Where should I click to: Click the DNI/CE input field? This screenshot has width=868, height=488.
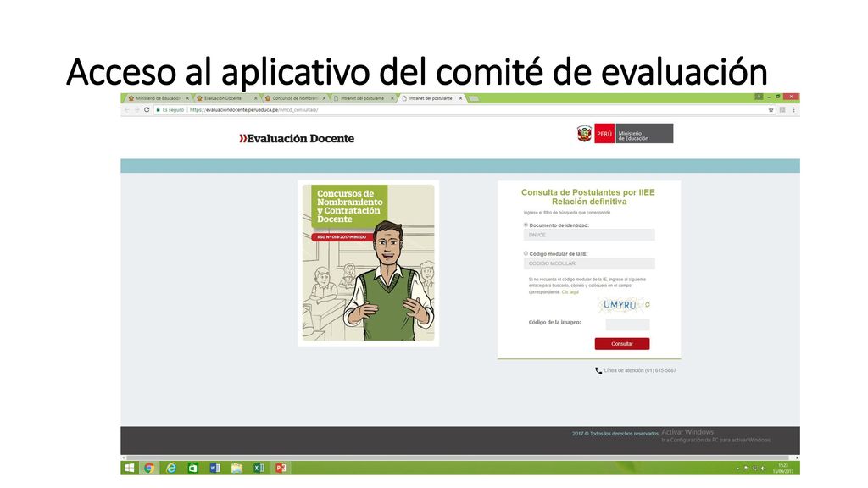click(589, 235)
